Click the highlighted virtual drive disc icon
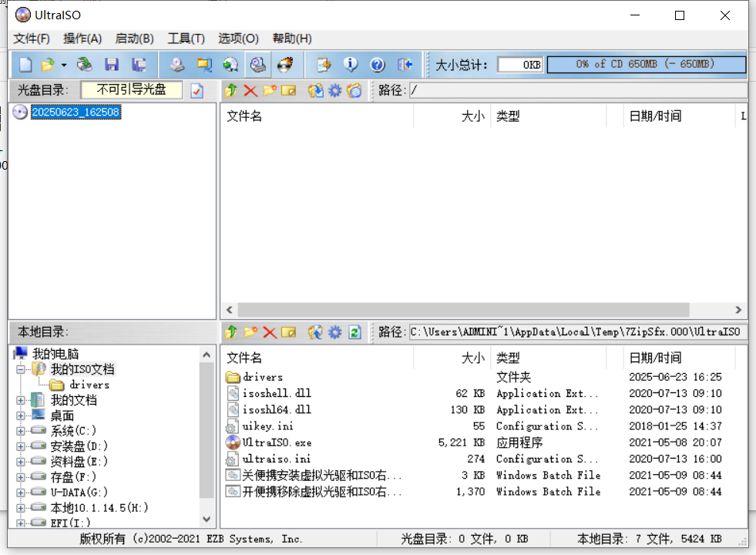This screenshot has width=756, height=555. point(258,64)
